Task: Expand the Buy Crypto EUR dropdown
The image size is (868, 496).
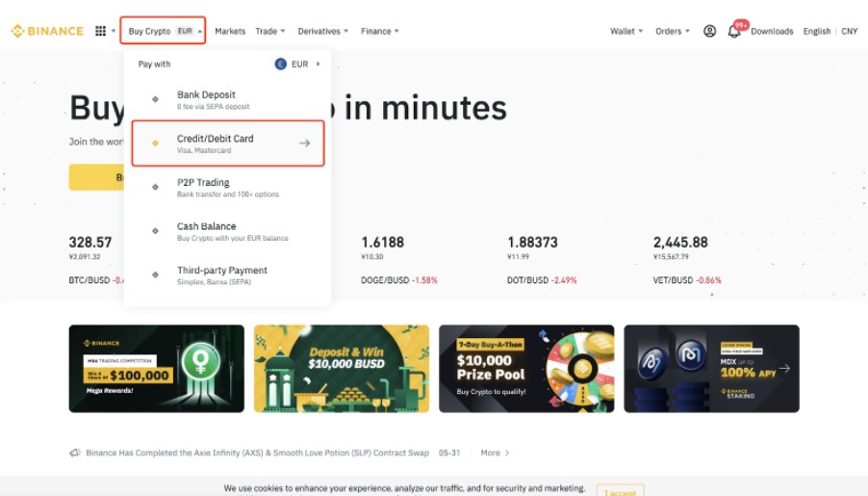Action: (163, 31)
